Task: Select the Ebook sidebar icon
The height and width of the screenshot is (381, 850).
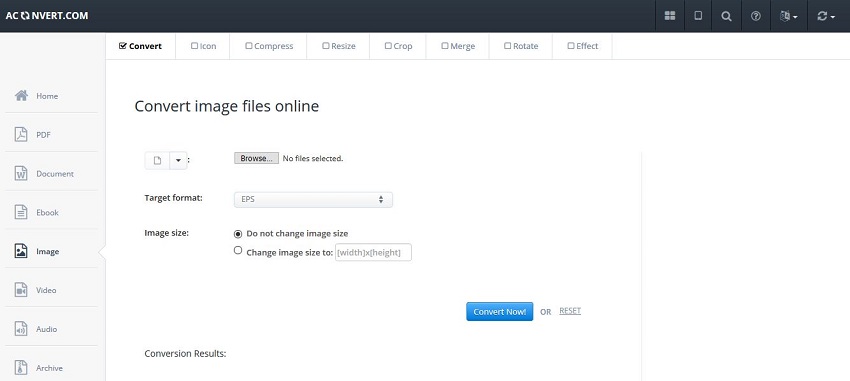Action: (21, 212)
